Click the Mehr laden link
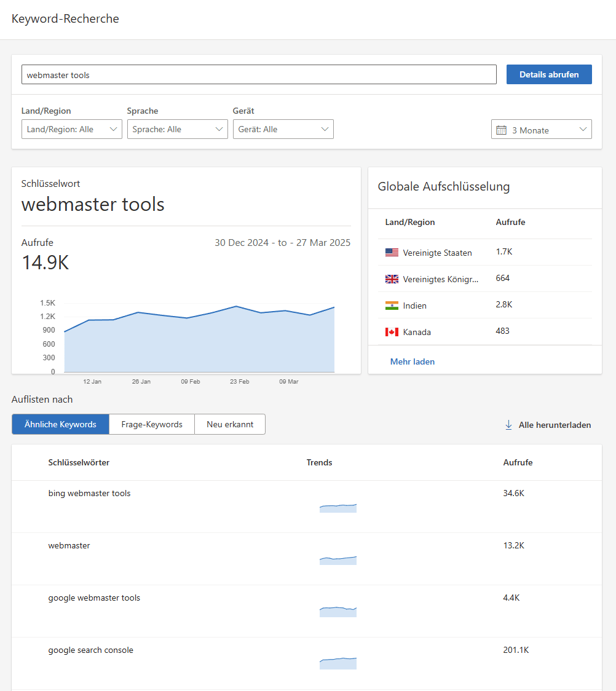The width and height of the screenshot is (616, 691). pos(413,361)
